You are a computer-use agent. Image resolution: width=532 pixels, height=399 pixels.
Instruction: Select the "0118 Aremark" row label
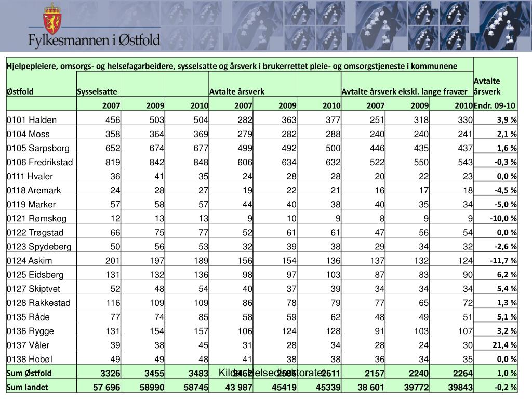coord(34,190)
